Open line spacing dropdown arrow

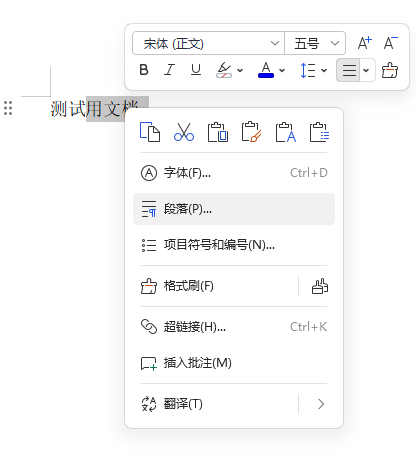pyautogui.click(x=324, y=70)
